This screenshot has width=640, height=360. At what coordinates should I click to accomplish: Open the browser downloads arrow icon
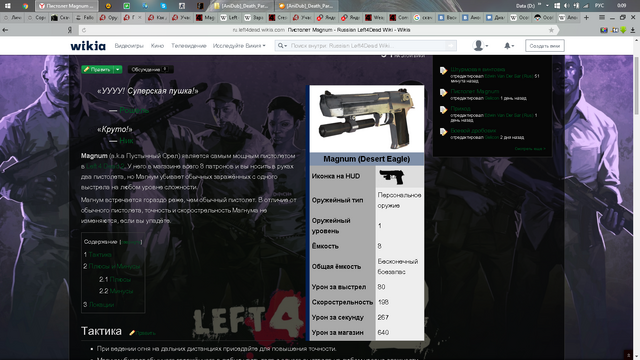(633, 30)
